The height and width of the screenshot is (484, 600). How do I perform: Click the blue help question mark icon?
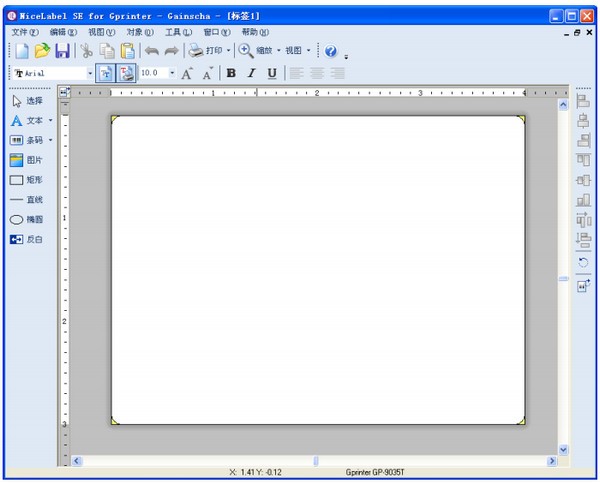tap(331, 51)
